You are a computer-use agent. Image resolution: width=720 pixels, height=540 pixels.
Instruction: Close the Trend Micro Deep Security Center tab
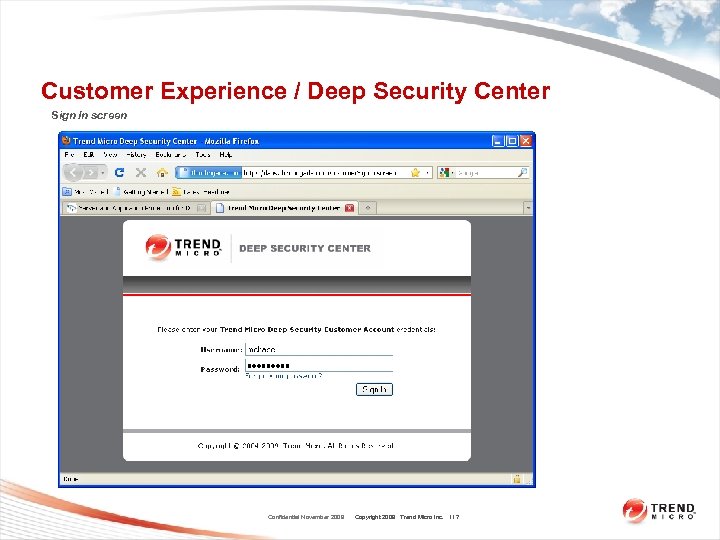pos(349,208)
